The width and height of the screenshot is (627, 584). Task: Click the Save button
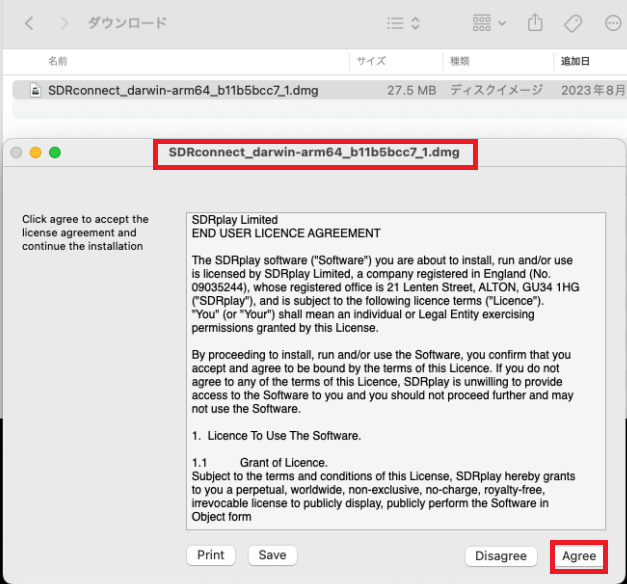pyautogui.click(x=272, y=555)
